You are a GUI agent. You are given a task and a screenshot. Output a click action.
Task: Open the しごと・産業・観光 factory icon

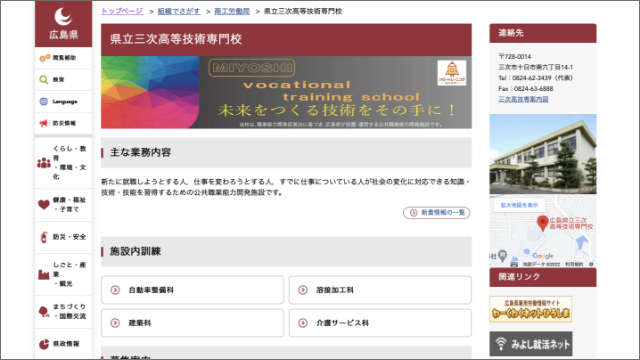44,274
